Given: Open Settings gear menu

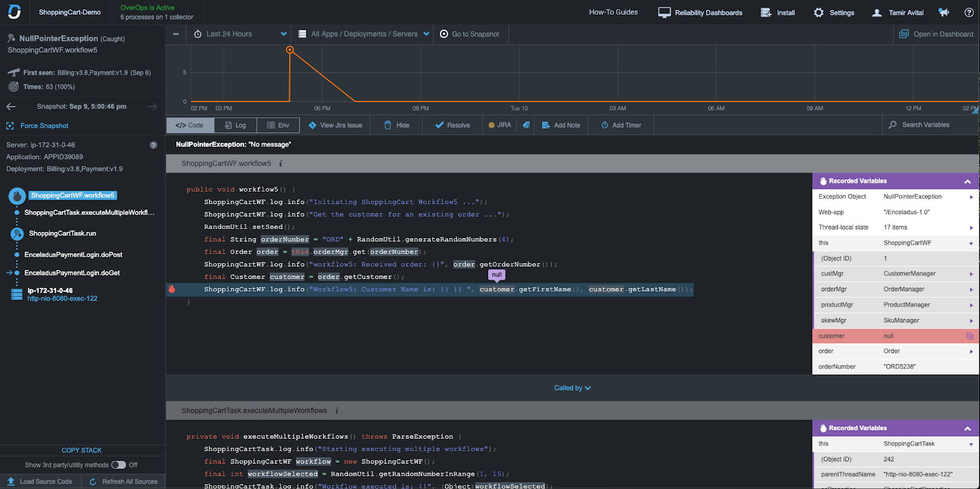Looking at the screenshot, I should click(834, 12).
